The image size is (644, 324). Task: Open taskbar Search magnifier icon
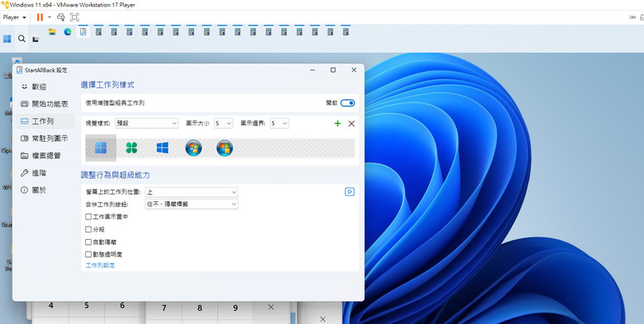pyautogui.click(x=21, y=39)
